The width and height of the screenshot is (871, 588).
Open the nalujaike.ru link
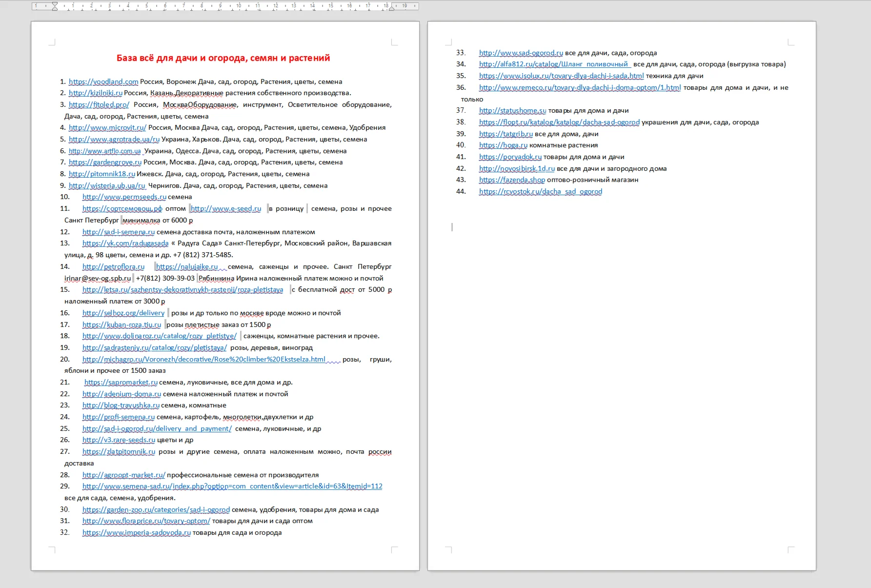click(x=187, y=266)
